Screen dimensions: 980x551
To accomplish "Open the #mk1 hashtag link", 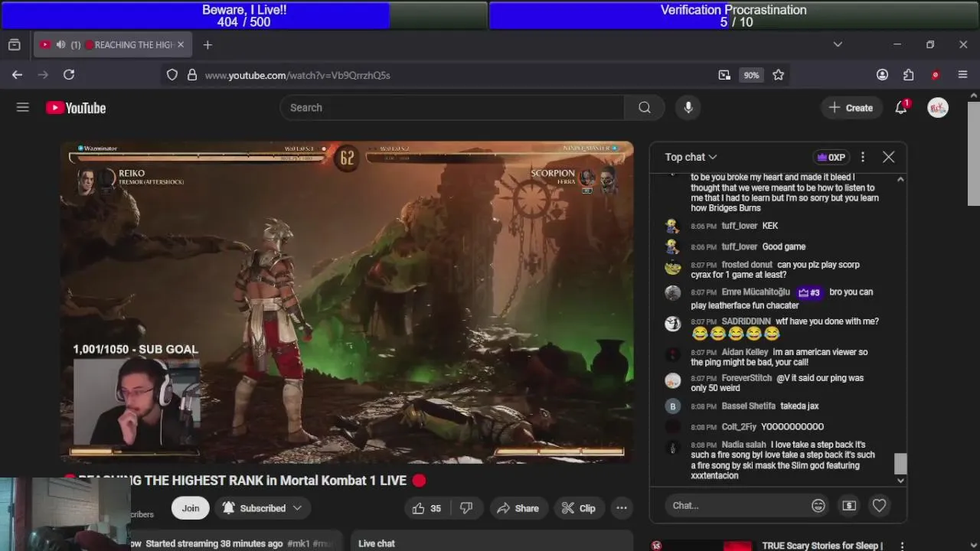I will tap(299, 543).
